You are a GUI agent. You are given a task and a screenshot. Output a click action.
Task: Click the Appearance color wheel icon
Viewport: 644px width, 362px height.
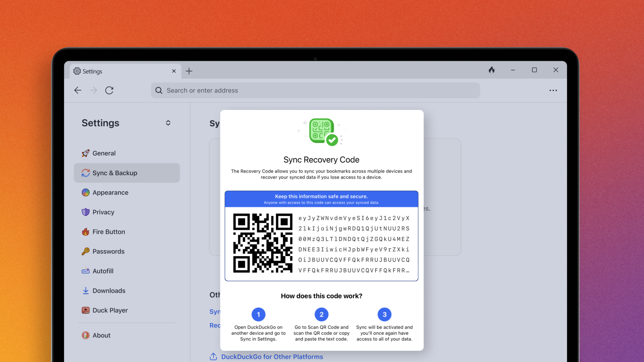[x=85, y=192]
